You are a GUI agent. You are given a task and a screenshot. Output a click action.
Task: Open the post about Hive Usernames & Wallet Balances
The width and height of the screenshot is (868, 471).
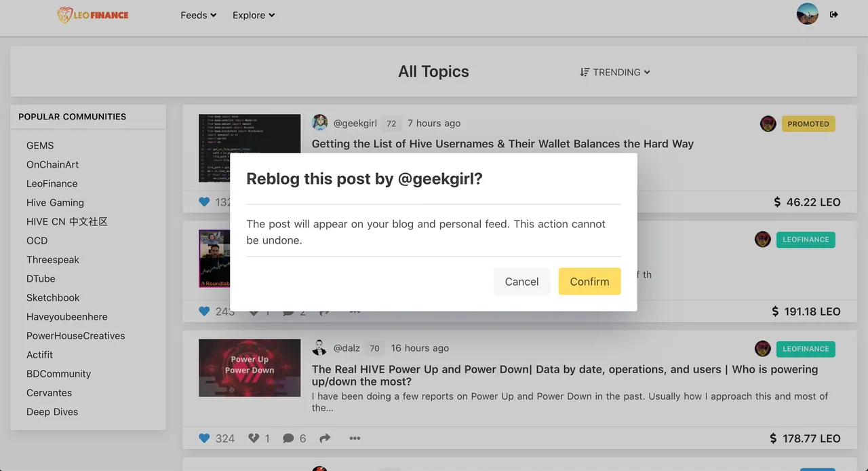tap(502, 143)
